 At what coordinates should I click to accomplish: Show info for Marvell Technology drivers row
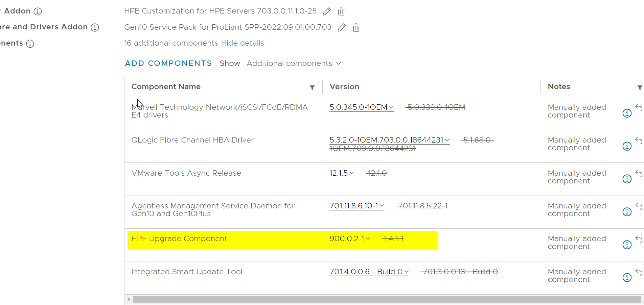627,113
